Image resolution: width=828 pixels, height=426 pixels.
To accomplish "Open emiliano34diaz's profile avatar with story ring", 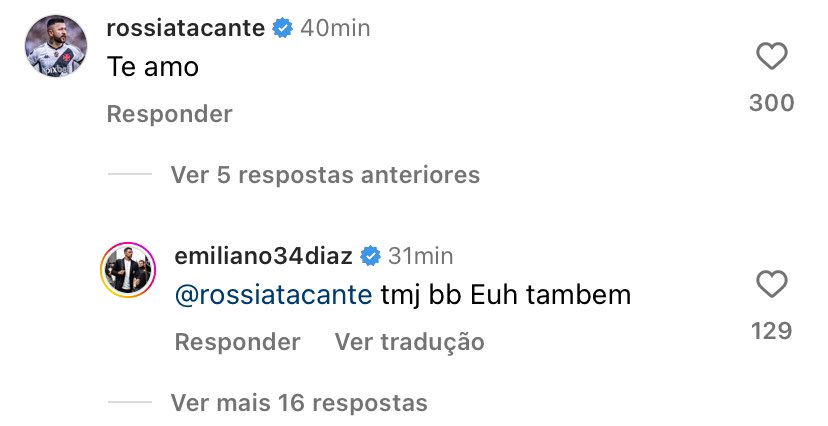I will pyautogui.click(x=125, y=268).
